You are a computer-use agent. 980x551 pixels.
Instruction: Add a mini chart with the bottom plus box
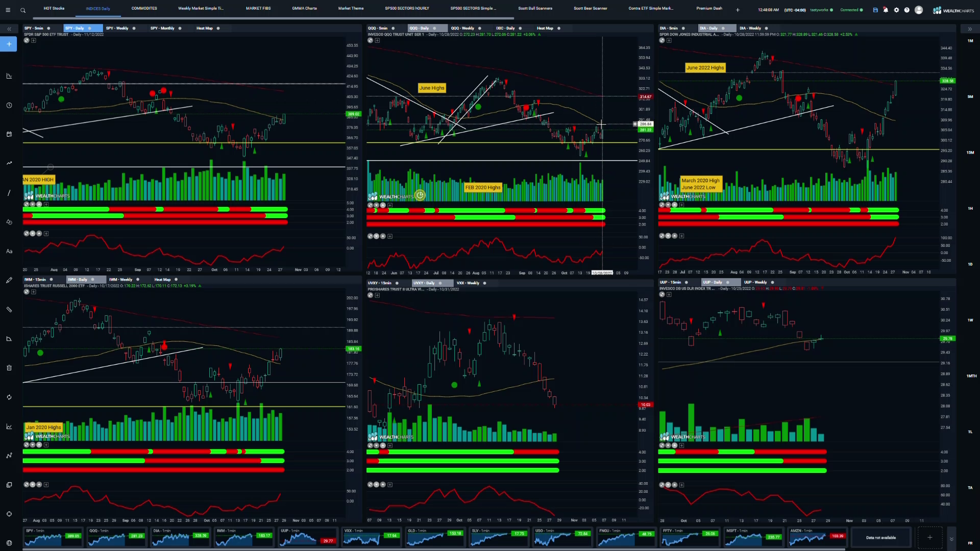(x=929, y=537)
